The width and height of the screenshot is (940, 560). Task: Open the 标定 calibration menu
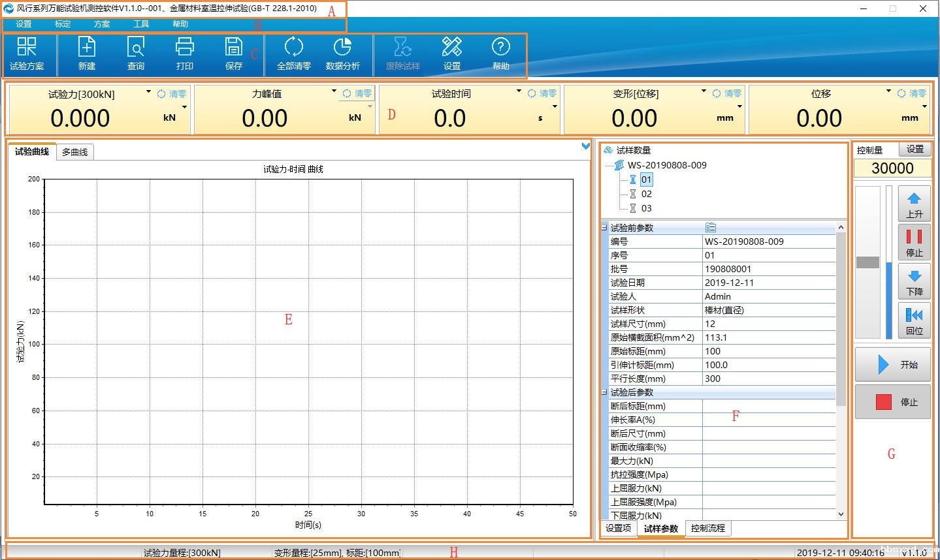[63, 24]
